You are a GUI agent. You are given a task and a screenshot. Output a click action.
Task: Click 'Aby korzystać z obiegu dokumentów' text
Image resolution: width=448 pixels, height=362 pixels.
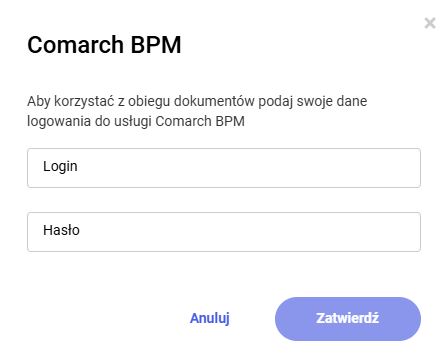[x=141, y=101]
